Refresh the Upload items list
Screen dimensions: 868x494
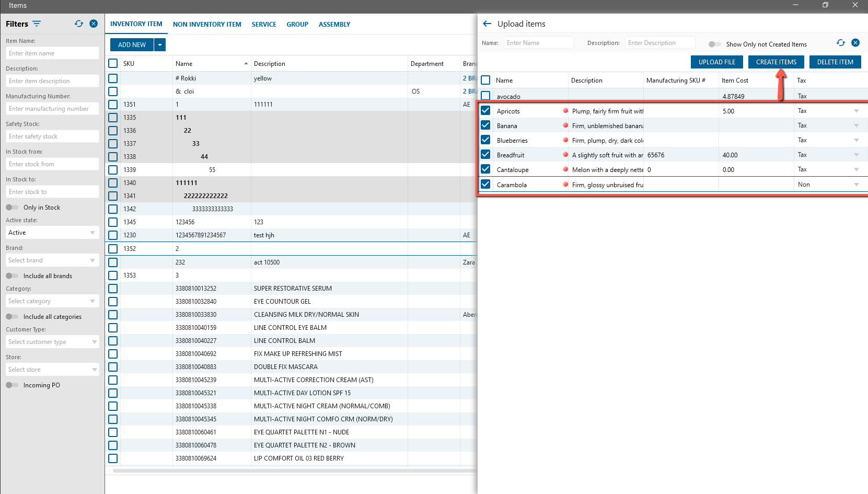click(x=840, y=43)
